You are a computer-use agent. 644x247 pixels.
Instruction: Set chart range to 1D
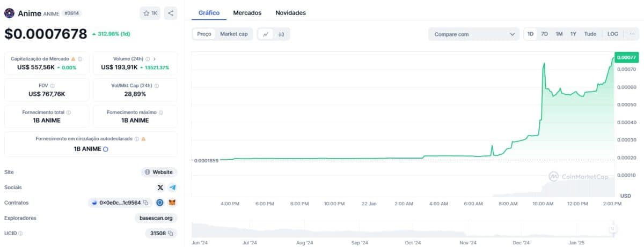[x=531, y=34]
